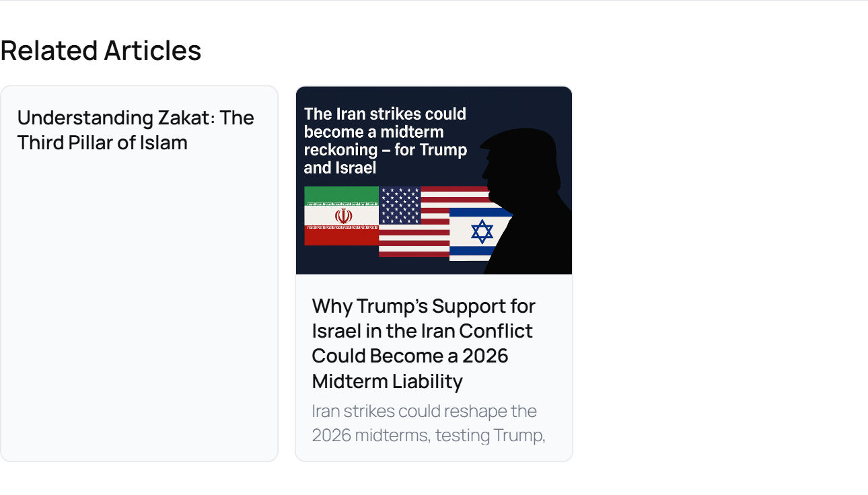Screen dimensions: 868x495
Task: Click the Iran conflict article thumbnail image
Action: [x=433, y=180]
